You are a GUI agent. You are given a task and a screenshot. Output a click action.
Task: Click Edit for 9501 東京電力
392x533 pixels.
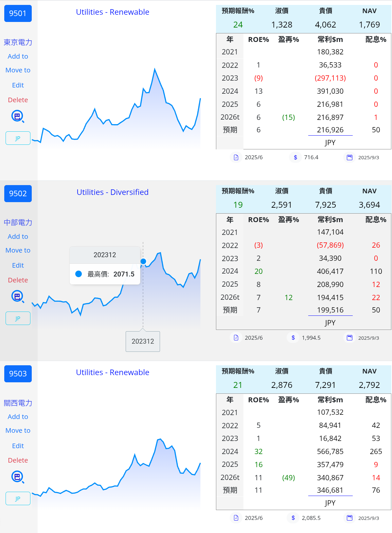(18, 85)
